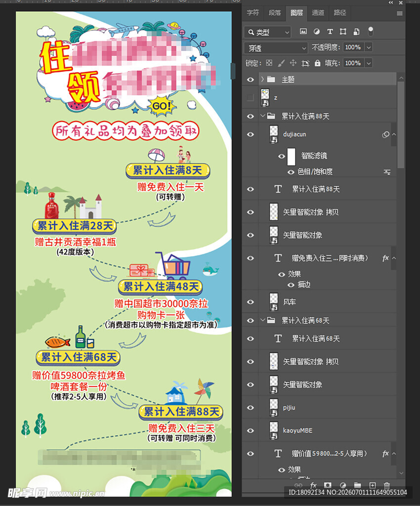Create new fill or adjustment layer icon
420x506 pixels.
342,485
